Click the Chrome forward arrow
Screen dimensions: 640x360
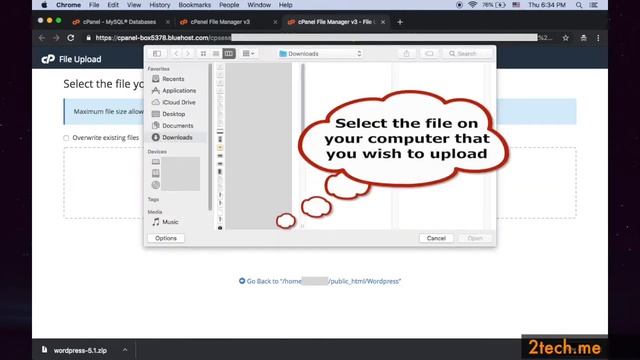(56, 38)
